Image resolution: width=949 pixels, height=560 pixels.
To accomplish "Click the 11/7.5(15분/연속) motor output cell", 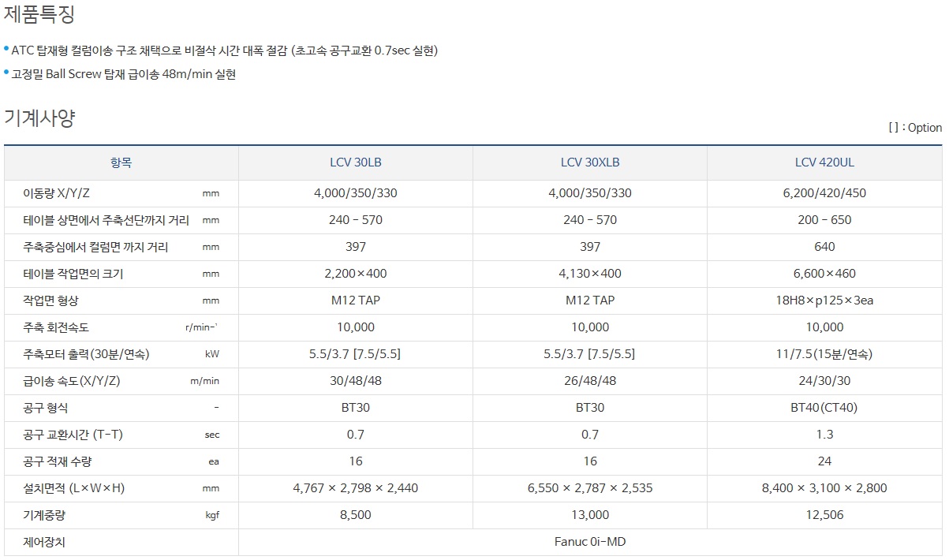I will click(824, 354).
